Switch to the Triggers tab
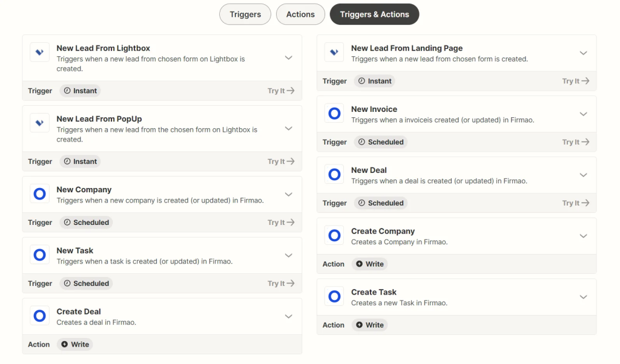The width and height of the screenshot is (620, 364). point(245,15)
